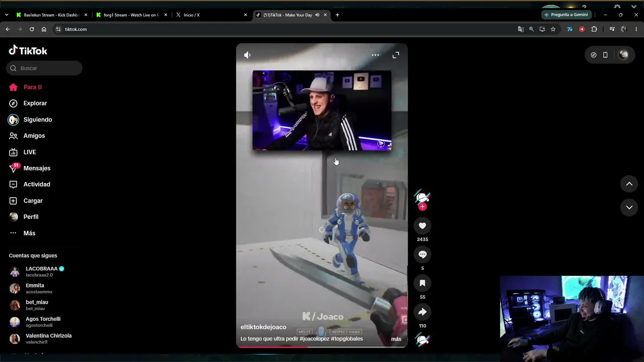Open the video's three-dot options menu
The image size is (644, 362).
(x=375, y=55)
